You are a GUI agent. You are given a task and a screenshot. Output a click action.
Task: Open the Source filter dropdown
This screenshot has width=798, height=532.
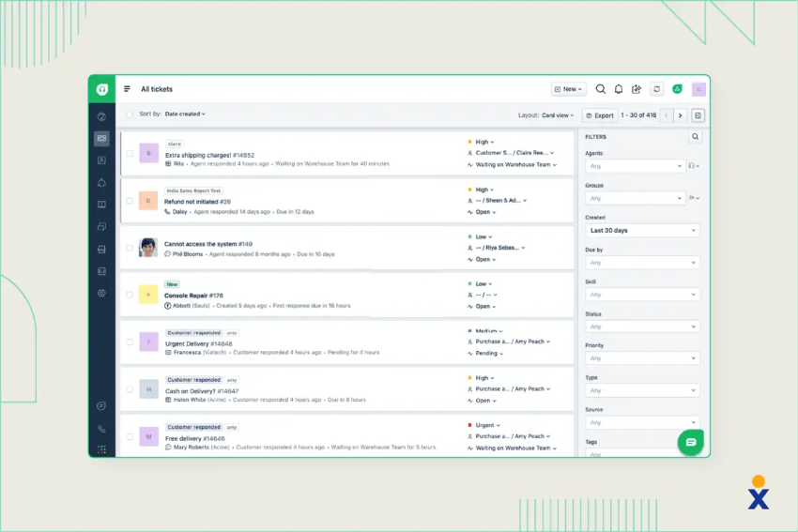tap(642, 422)
